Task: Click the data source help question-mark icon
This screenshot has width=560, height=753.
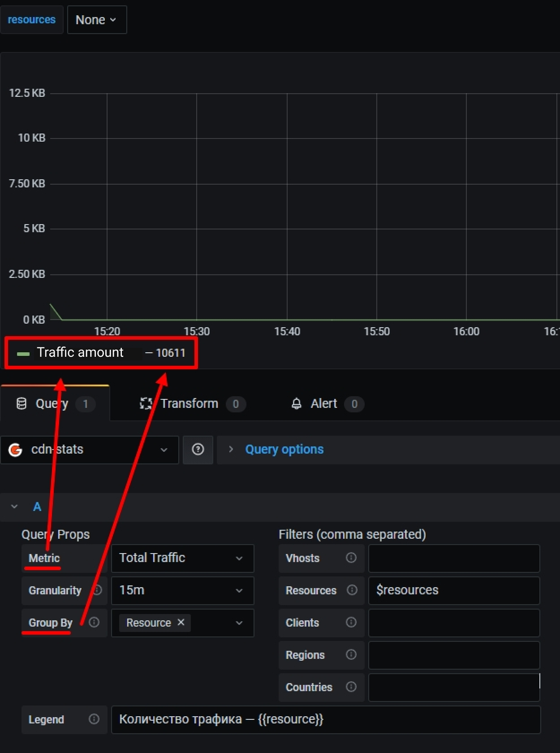Action: point(198,450)
